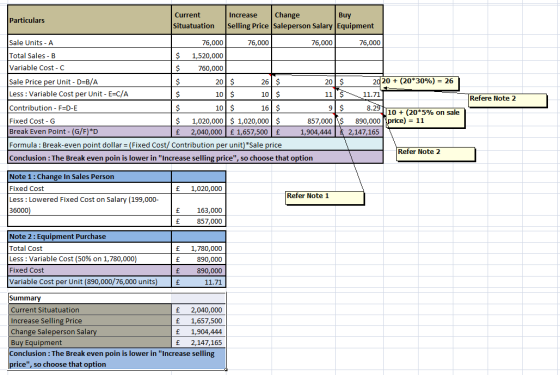Select the purple 'Fixed Cost' row in Note 2

[116, 270]
